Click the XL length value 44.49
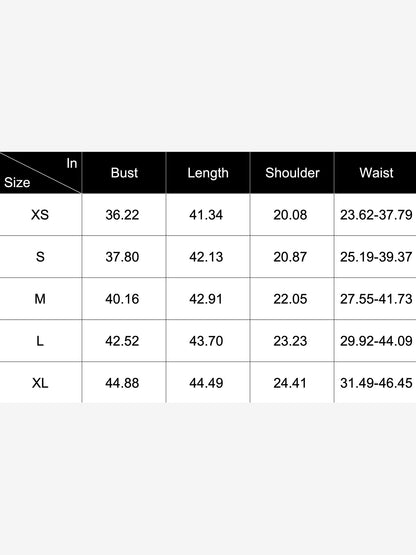Image resolution: width=416 pixels, height=555 pixels. point(206,383)
